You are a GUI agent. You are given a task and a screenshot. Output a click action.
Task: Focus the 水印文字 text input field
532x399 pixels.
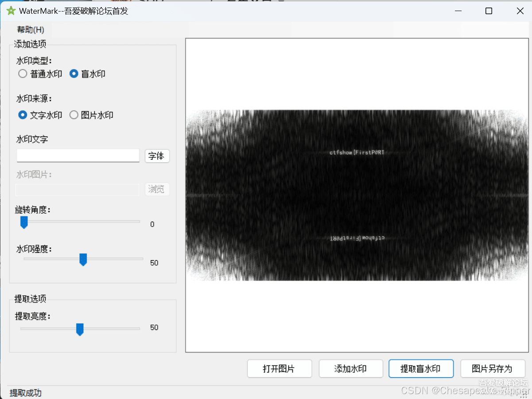[x=78, y=156]
